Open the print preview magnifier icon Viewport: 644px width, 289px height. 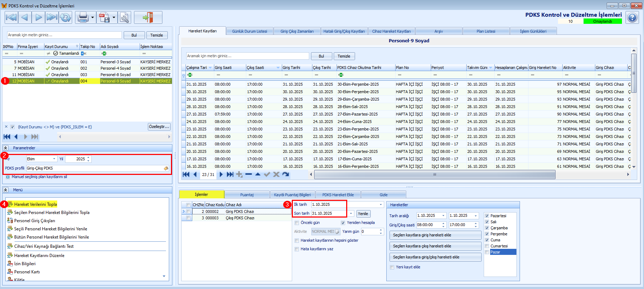coord(124,17)
